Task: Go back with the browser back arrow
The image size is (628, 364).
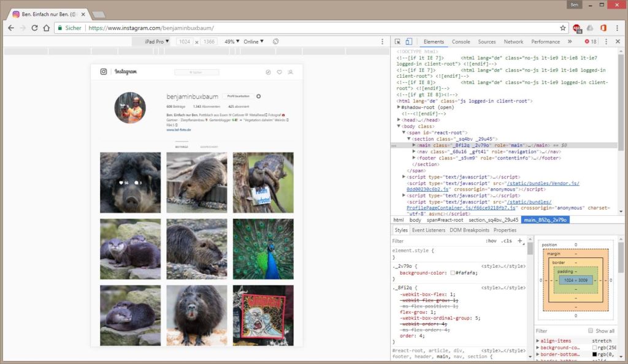Action: click(11, 28)
